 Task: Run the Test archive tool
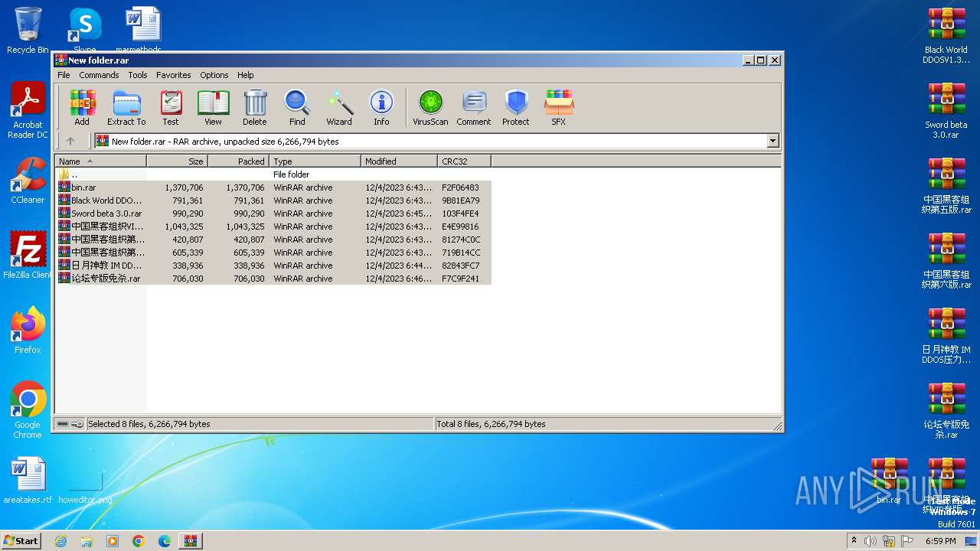[x=171, y=107]
